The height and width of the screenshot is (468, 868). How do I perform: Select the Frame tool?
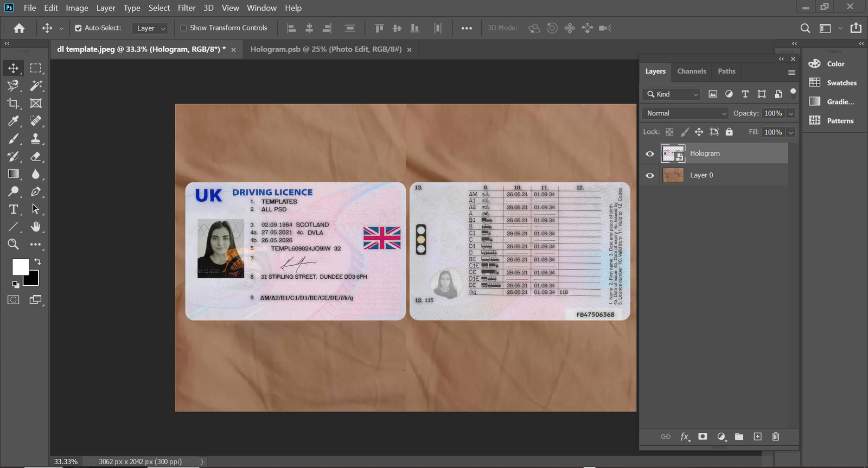pyautogui.click(x=36, y=103)
